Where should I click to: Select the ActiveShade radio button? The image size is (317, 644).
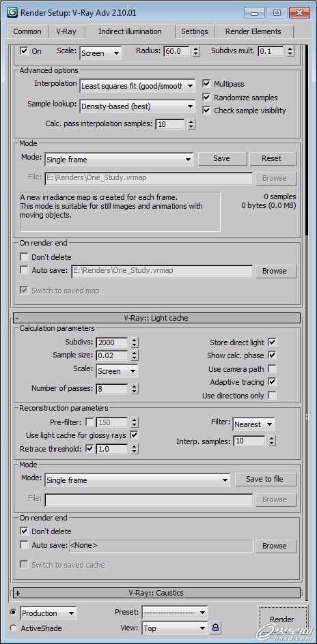pyautogui.click(x=13, y=628)
